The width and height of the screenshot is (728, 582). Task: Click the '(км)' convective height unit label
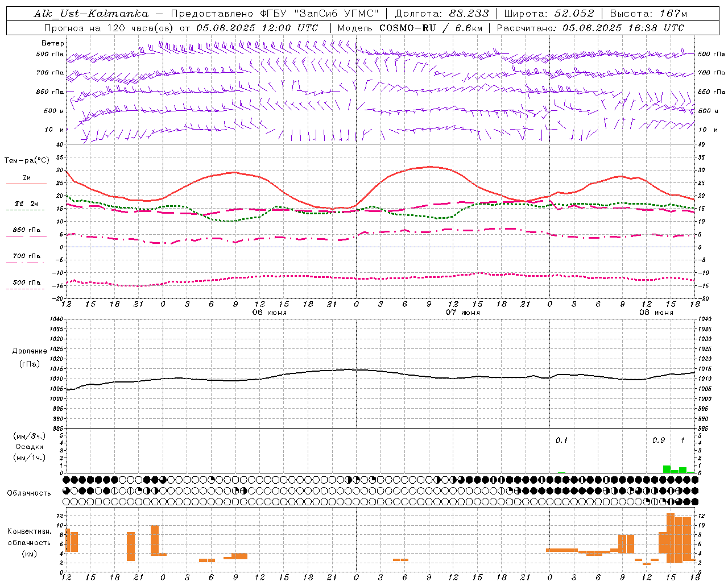pos(29,554)
